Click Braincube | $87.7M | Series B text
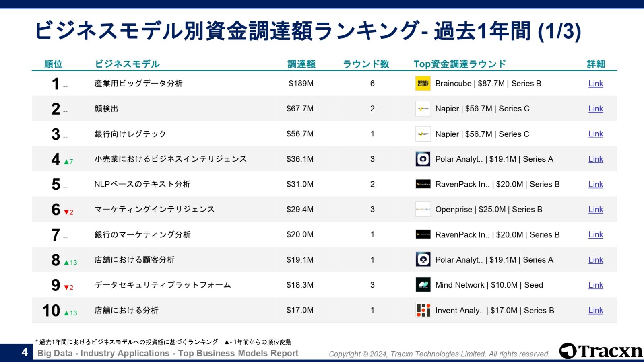644x362 pixels. (x=488, y=84)
